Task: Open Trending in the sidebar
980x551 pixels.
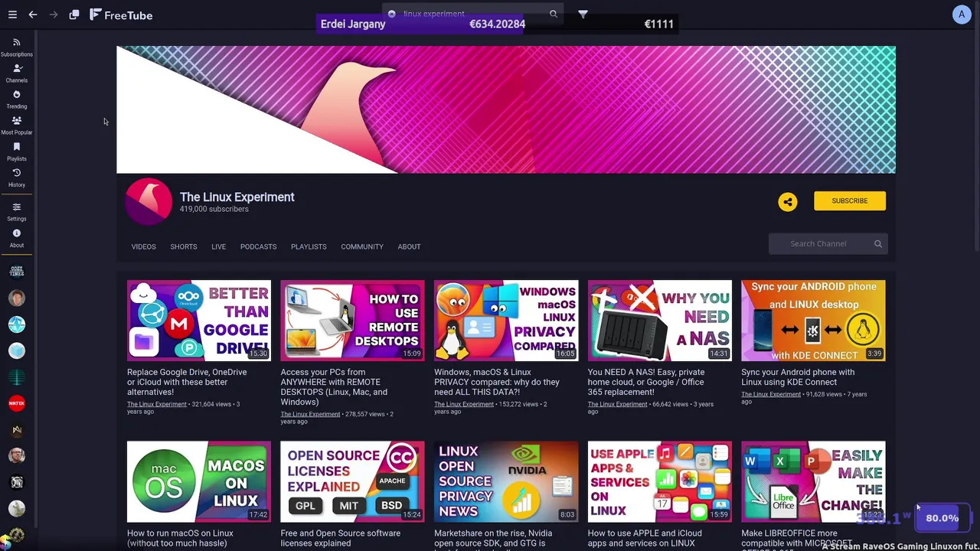Action: click(x=16, y=99)
